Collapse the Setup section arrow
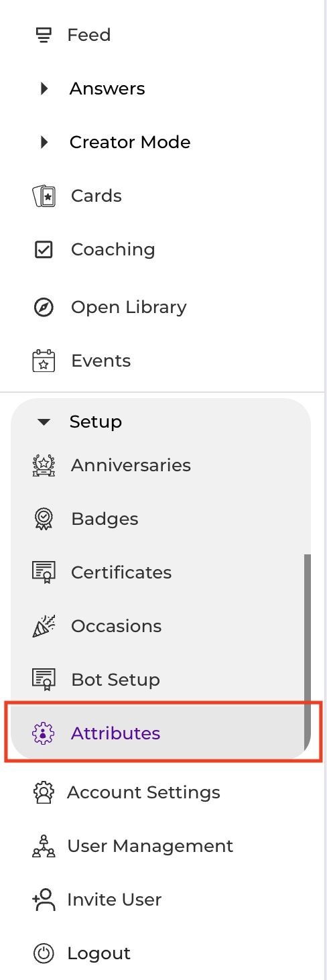The height and width of the screenshot is (980, 327). click(44, 422)
